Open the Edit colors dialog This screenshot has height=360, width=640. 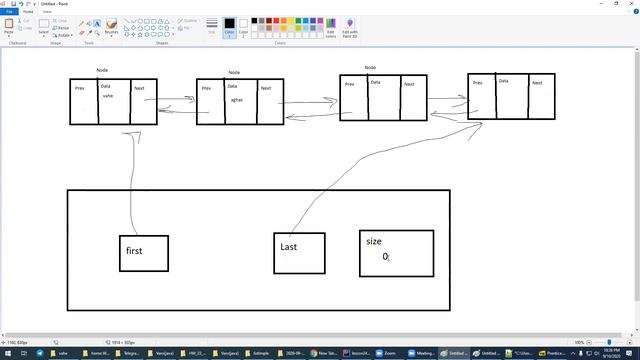(x=331, y=28)
